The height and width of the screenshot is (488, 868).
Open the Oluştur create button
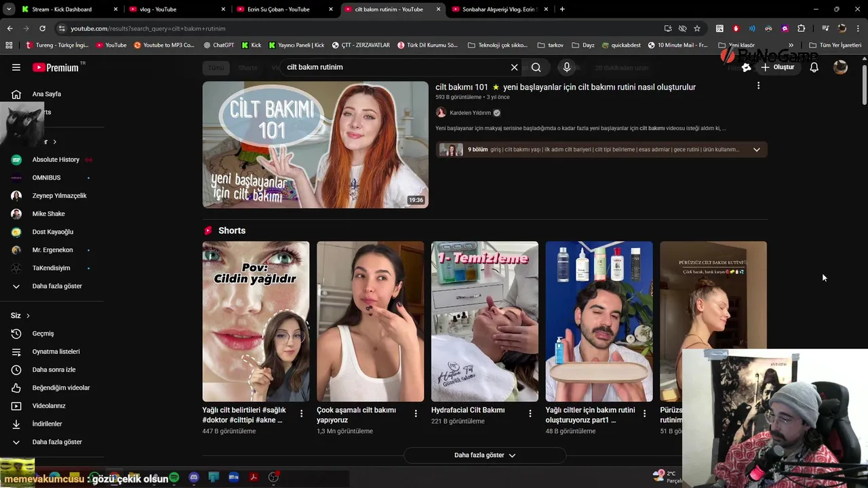777,67
